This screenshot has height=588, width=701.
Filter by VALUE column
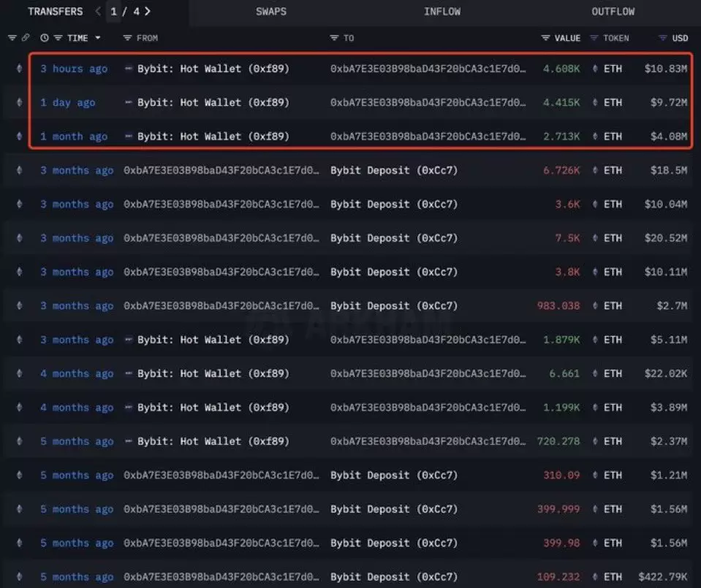pyautogui.click(x=545, y=38)
